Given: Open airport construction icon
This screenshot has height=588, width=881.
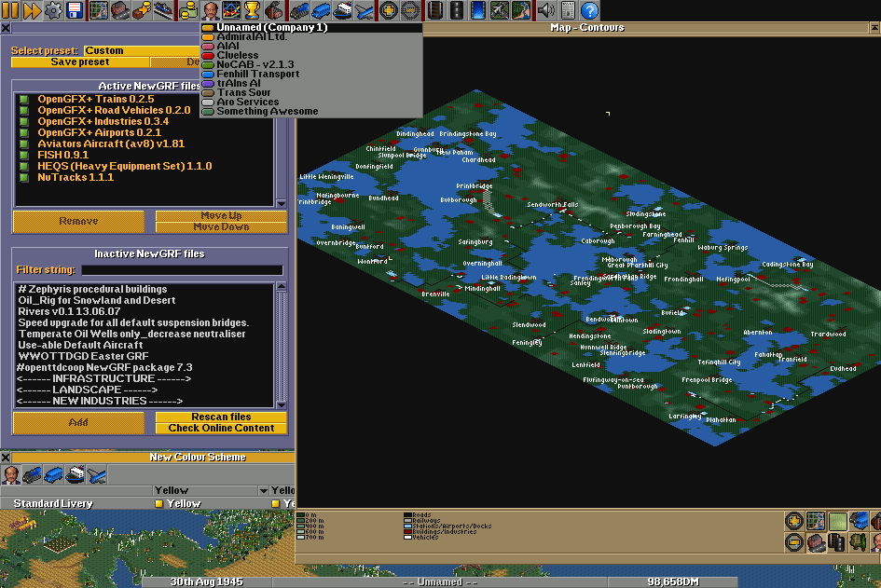Looking at the screenshot, I should click(x=499, y=10).
